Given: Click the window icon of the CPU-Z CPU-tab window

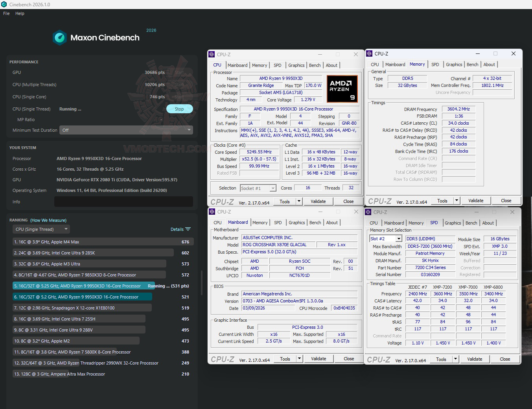Looking at the screenshot, I should [212, 54].
